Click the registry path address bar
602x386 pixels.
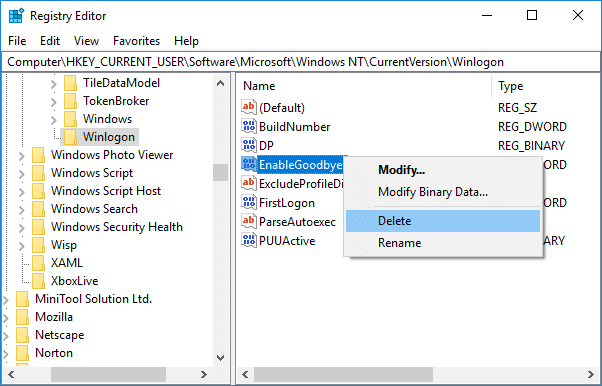tap(301, 62)
